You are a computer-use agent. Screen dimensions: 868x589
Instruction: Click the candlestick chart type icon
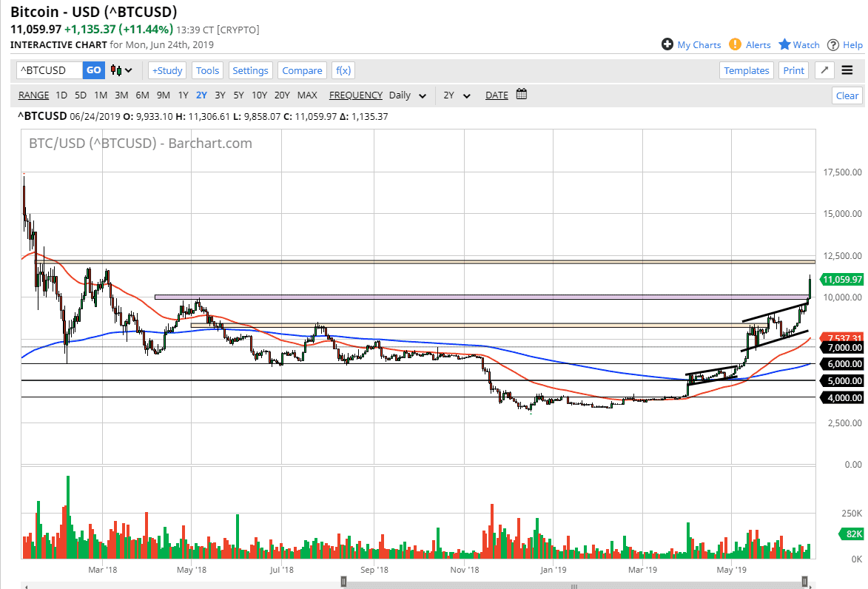coord(116,70)
